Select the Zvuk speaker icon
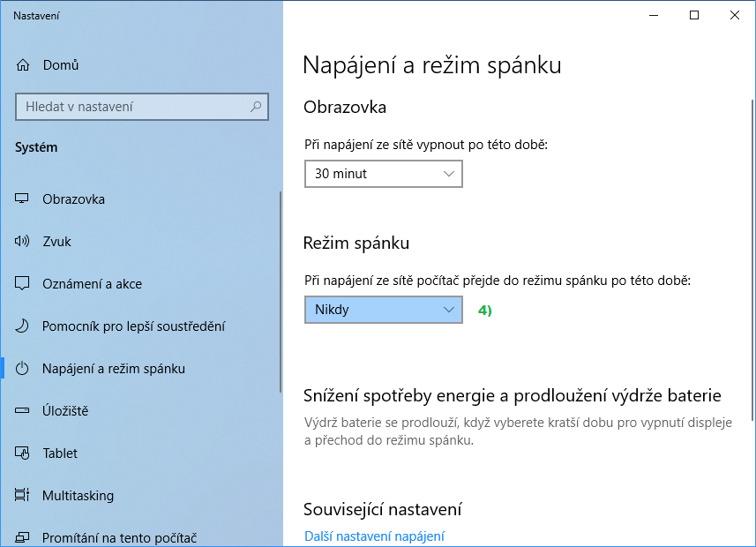Viewport: 756px width, 547px height. coord(22,241)
